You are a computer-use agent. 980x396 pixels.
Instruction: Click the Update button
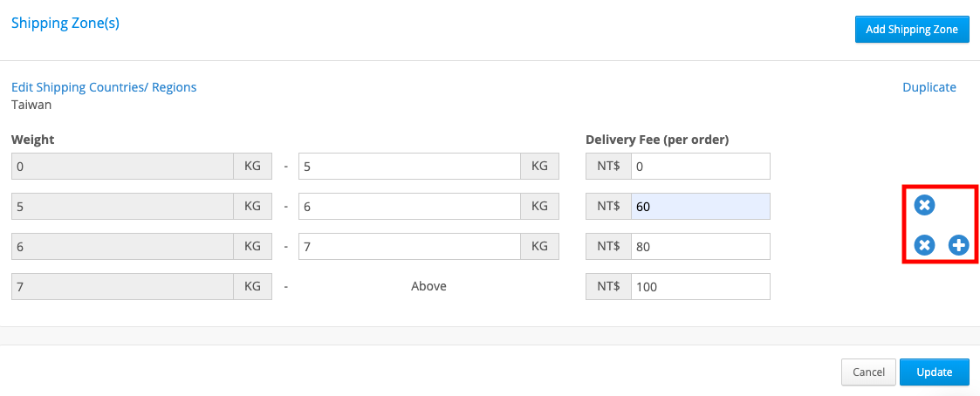click(x=935, y=372)
